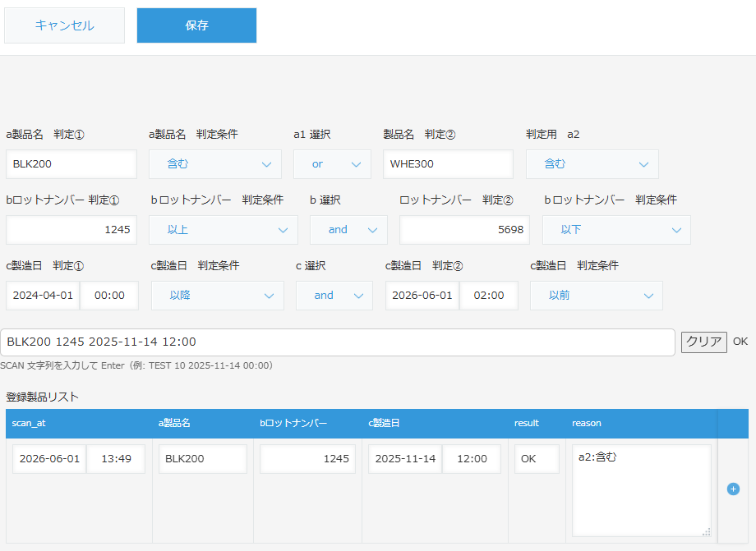Open the b 選択 and dropdown
This screenshot has width=756, height=551.
tap(348, 230)
